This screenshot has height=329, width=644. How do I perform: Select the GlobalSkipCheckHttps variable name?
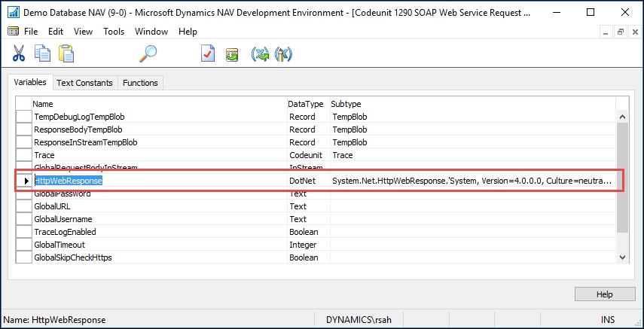pyautogui.click(x=73, y=257)
